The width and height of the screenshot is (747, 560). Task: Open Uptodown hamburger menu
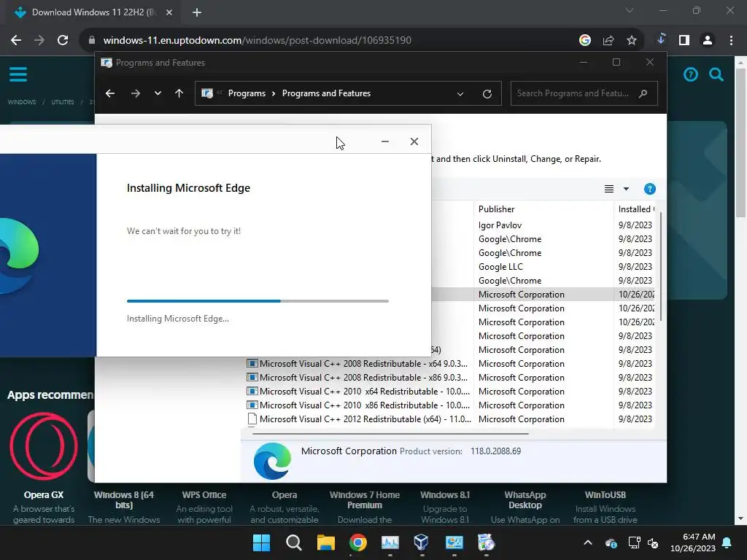pos(18,74)
